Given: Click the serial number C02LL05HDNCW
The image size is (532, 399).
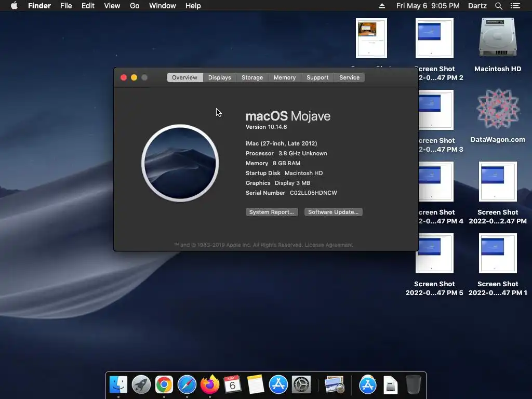Looking at the screenshot, I should [x=313, y=193].
